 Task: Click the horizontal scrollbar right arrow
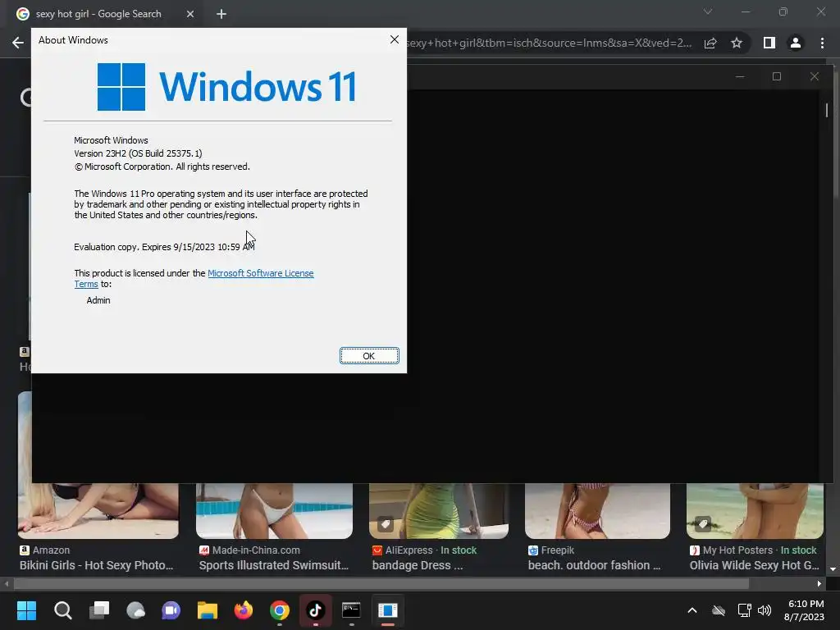click(x=819, y=583)
